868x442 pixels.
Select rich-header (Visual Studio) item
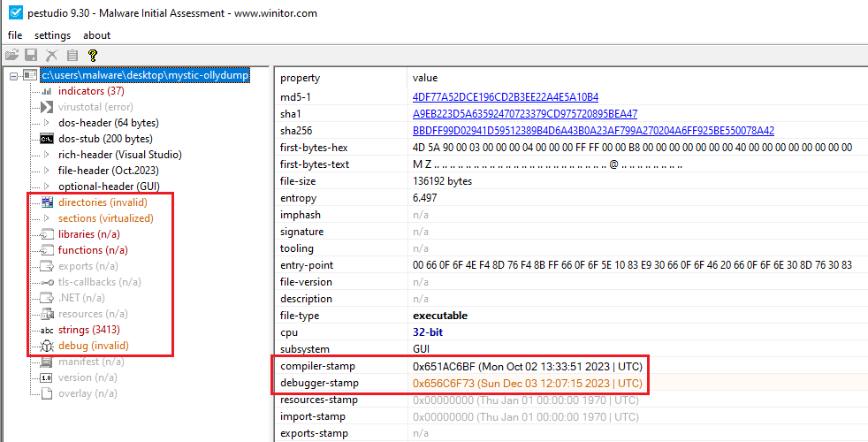tap(120, 155)
